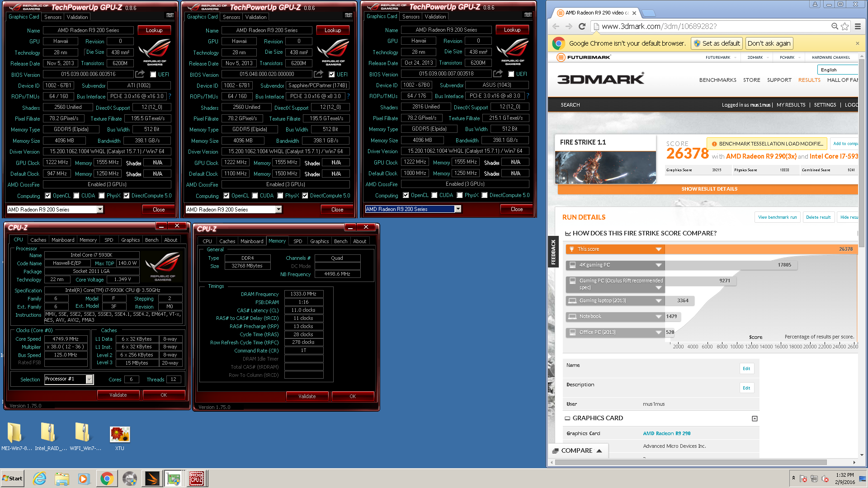Bookmark page with star icon
Image resolution: width=868 pixels, height=488 pixels.
845,26
